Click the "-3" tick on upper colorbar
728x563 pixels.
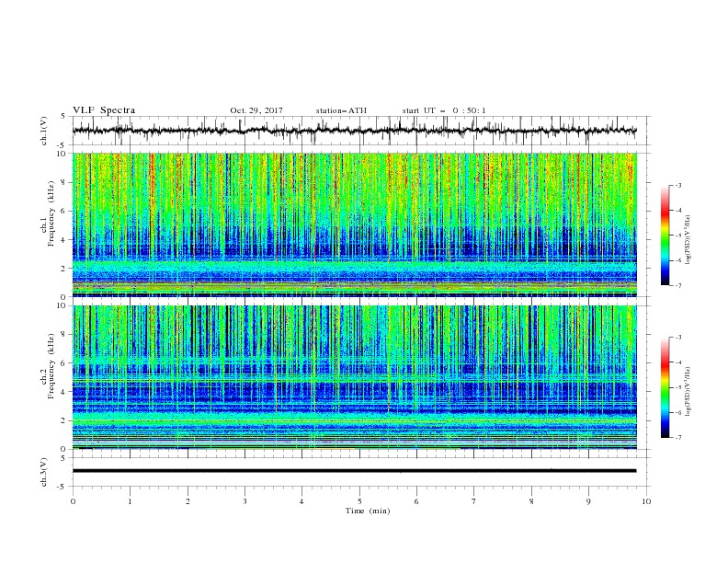pos(677,186)
